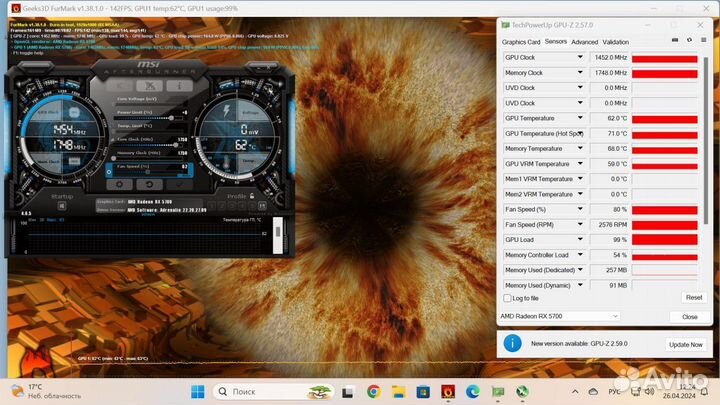Open the Advanced tab in GPU-Z
Screen dimensions: 720x405
(x=585, y=42)
